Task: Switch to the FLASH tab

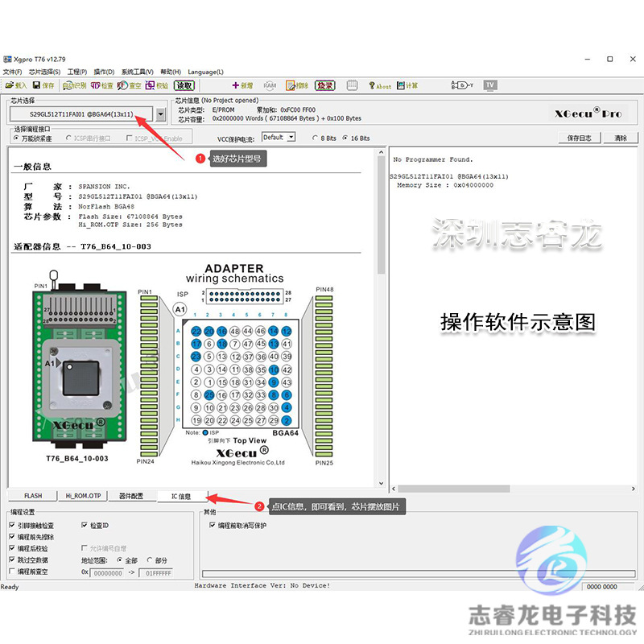Action: pos(33,496)
